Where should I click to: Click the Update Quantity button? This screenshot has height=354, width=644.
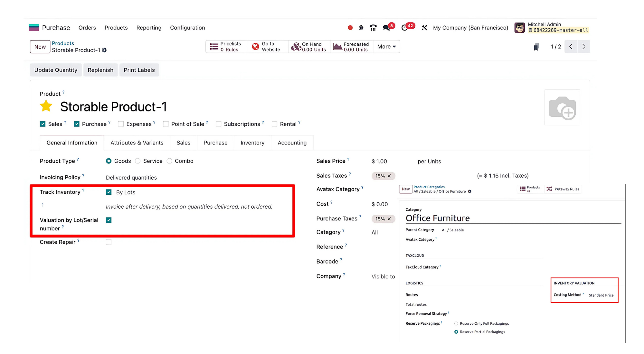(x=56, y=70)
